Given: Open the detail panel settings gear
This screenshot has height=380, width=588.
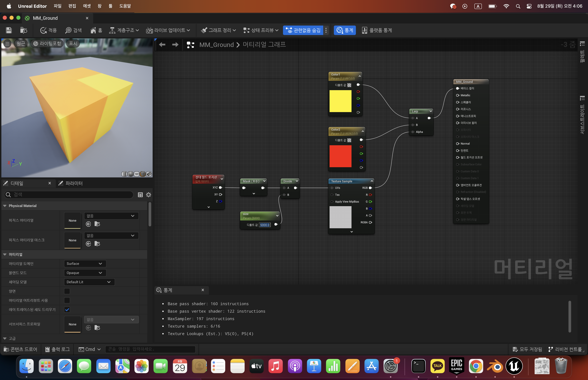Looking at the screenshot, I should point(149,195).
